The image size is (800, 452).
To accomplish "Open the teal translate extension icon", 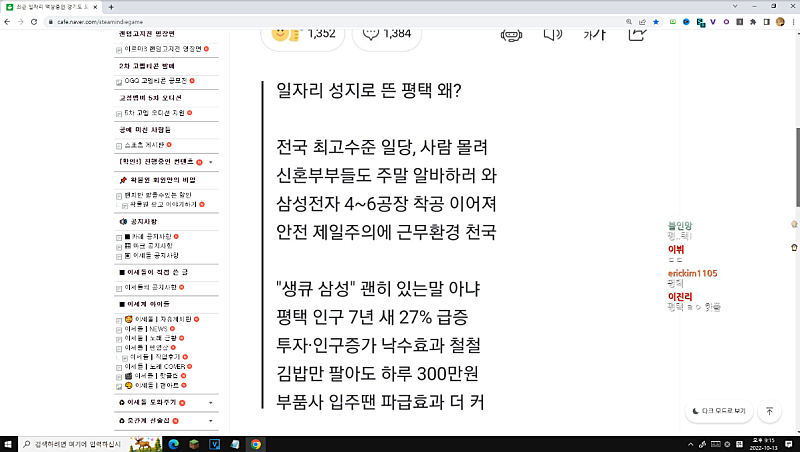I will (701, 22).
